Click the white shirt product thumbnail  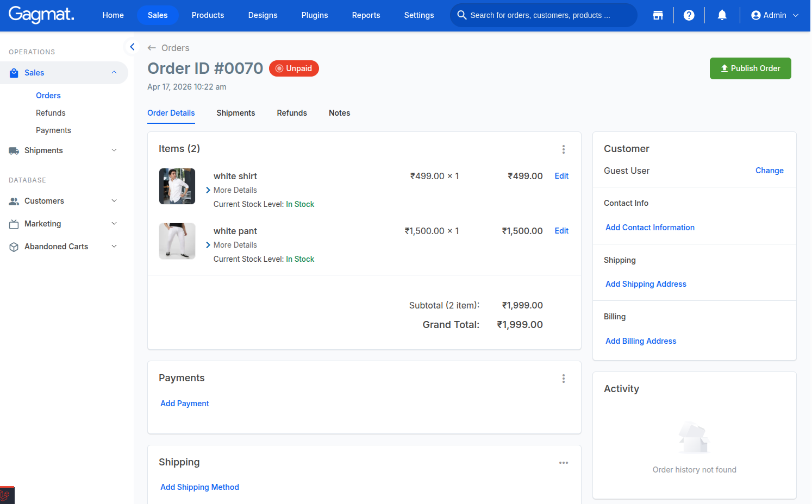click(177, 186)
